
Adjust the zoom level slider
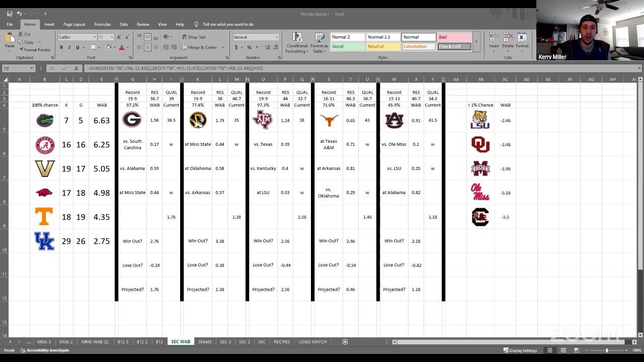click(607, 350)
